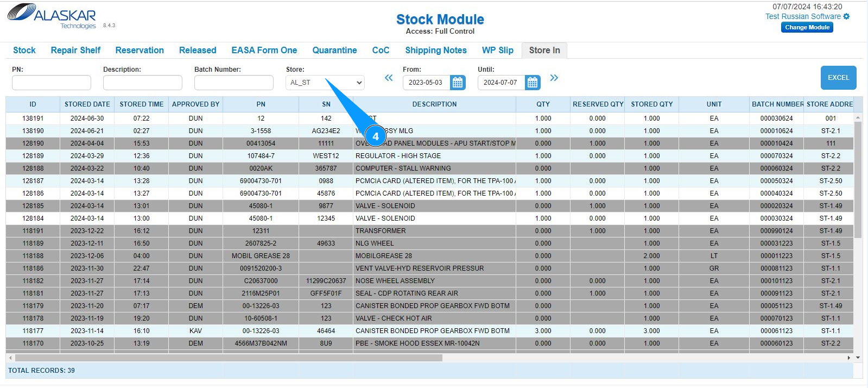Click the blue step 4 marker
This screenshot has width=868, height=388.
375,136
